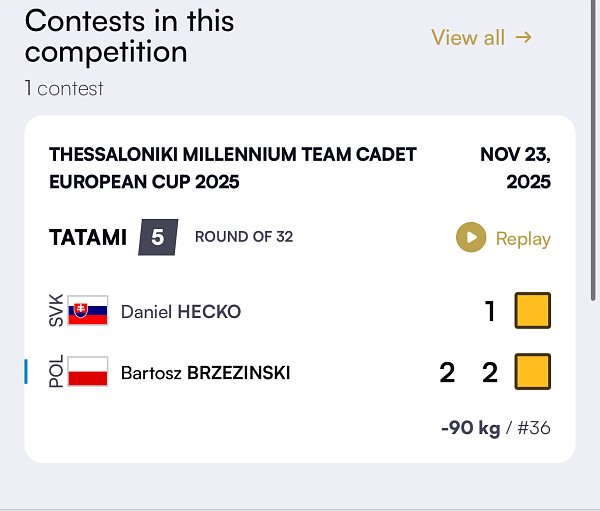Select competitor Daniel HECKO

click(x=181, y=312)
